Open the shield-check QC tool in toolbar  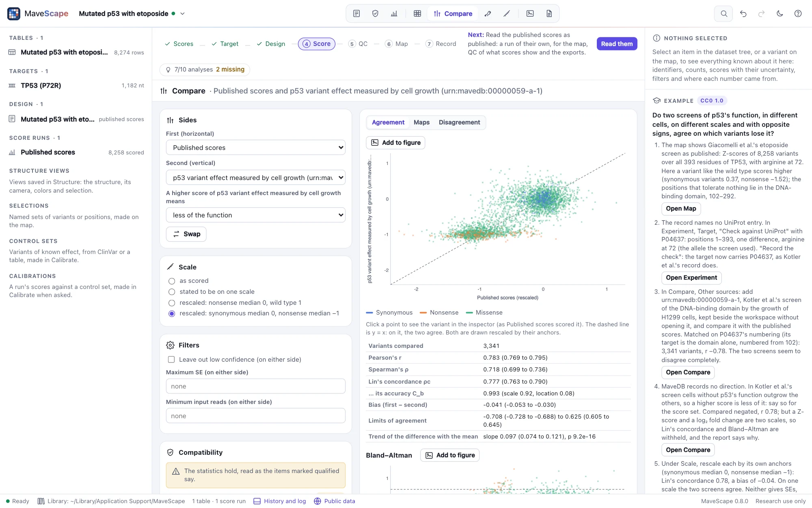pos(375,13)
